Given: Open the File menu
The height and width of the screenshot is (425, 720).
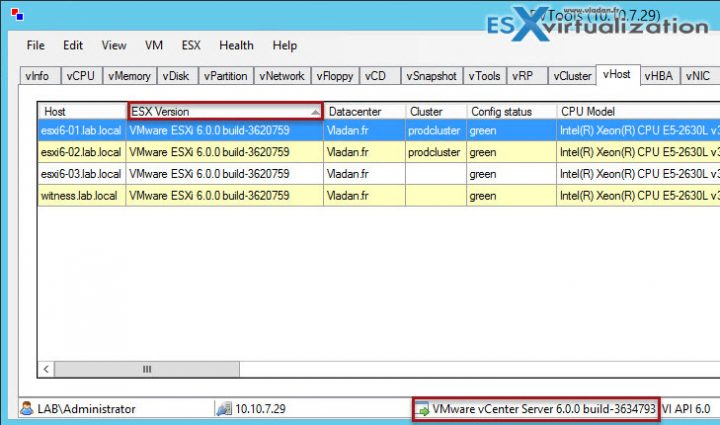Looking at the screenshot, I should point(35,45).
